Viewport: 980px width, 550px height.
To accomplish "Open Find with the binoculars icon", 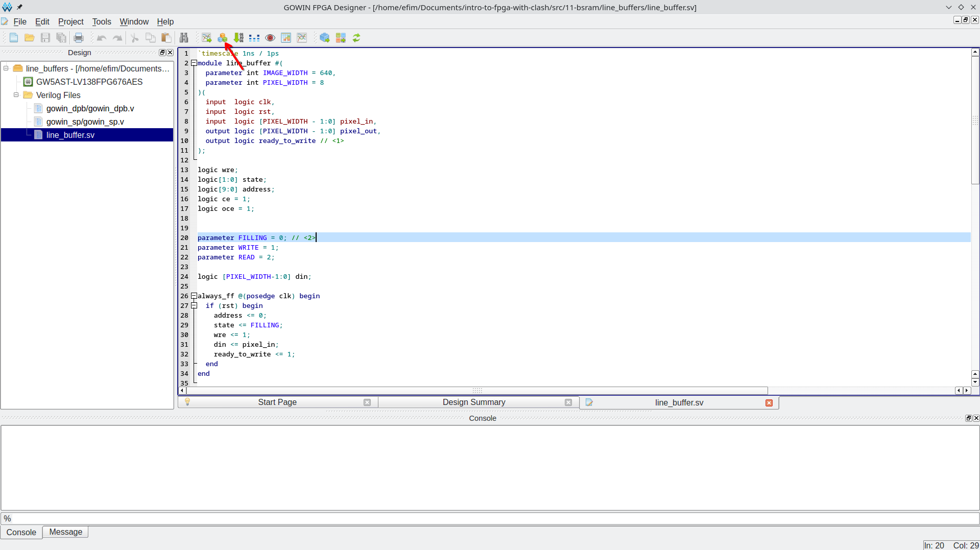I will pos(184,38).
